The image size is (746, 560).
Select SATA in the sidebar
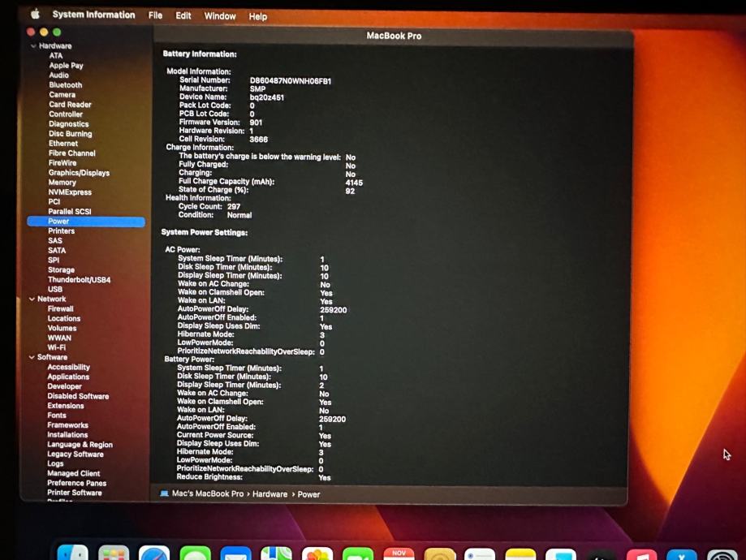click(57, 251)
